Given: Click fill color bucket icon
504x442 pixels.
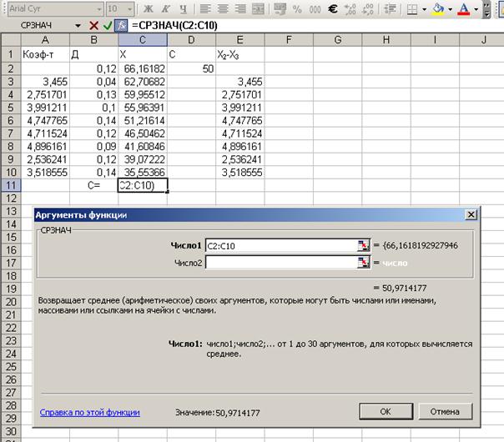Looking at the screenshot, I should point(438,8).
